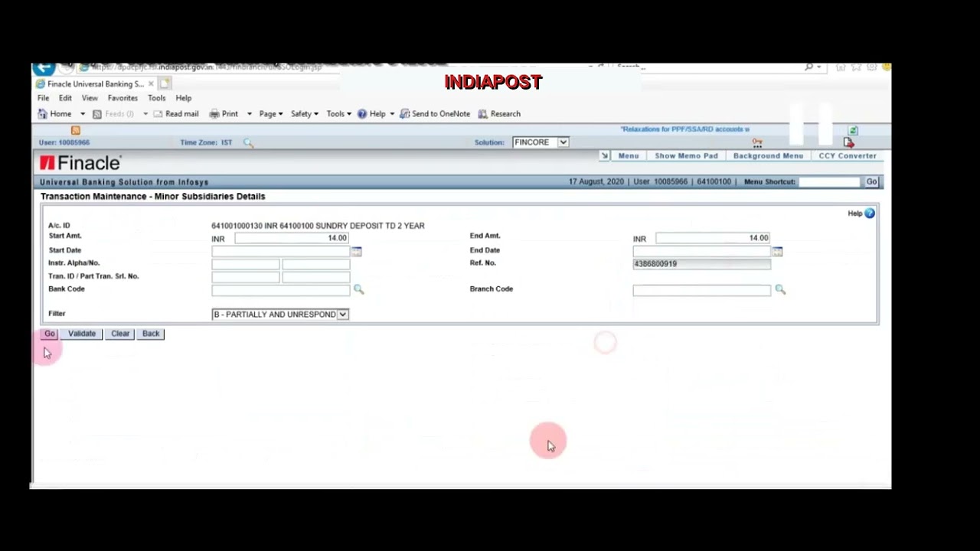Expand the Home button dropdown arrow
Screen dimensions: 980x551
point(83,114)
